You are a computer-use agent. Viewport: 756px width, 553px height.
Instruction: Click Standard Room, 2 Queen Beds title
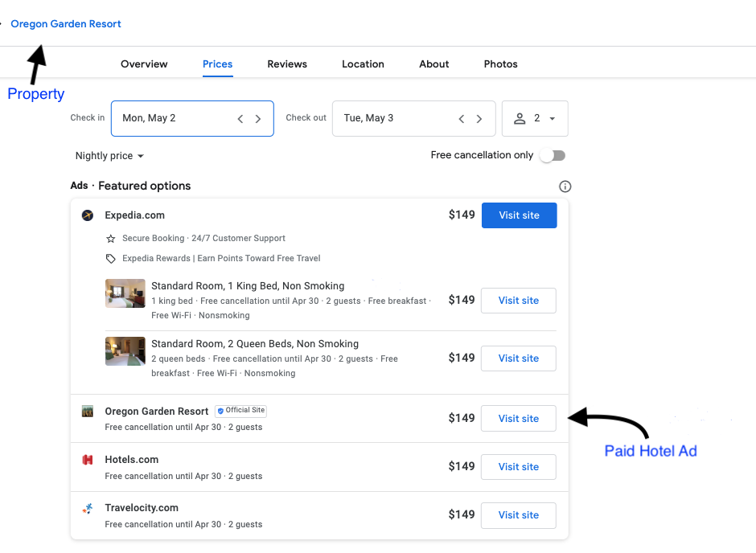(255, 344)
